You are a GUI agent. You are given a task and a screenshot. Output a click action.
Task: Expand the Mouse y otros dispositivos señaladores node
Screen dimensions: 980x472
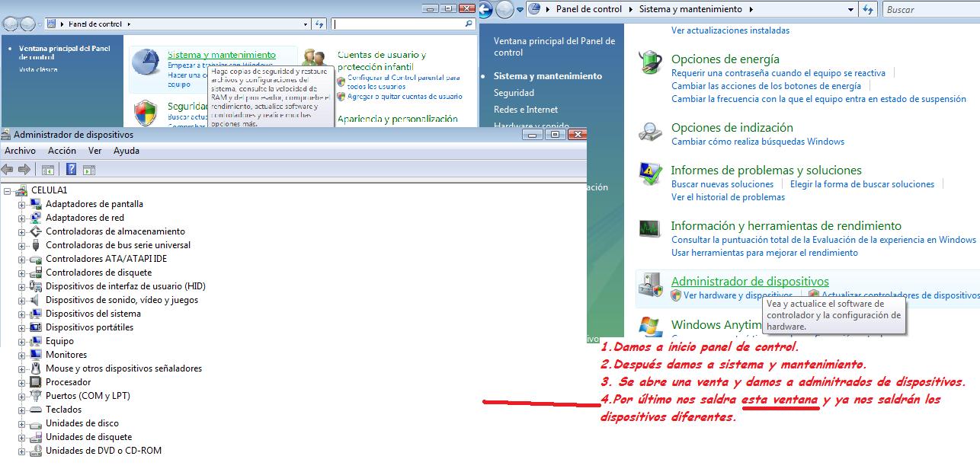click(x=21, y=368)
